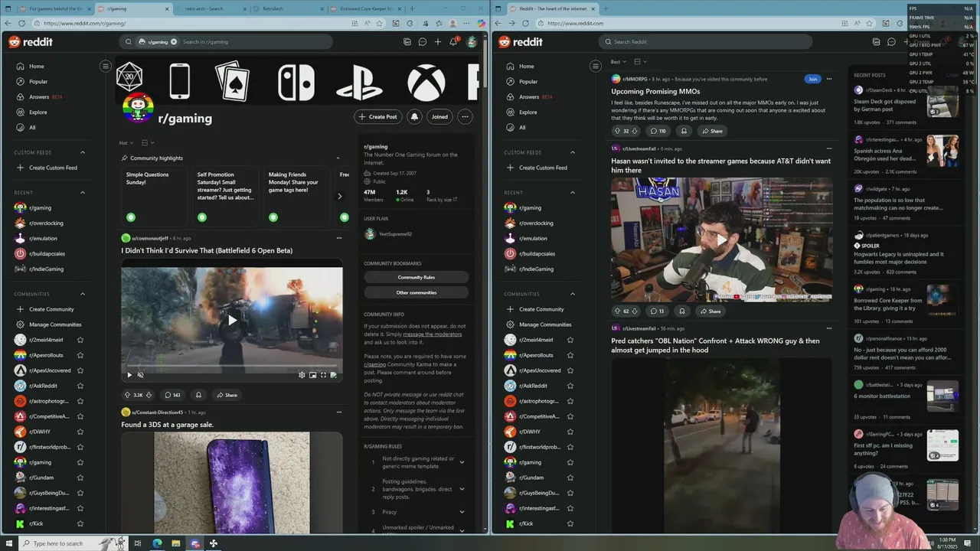Open user avatar menu in left window
This screenshot has width=980, height=551.
point(471,42)
